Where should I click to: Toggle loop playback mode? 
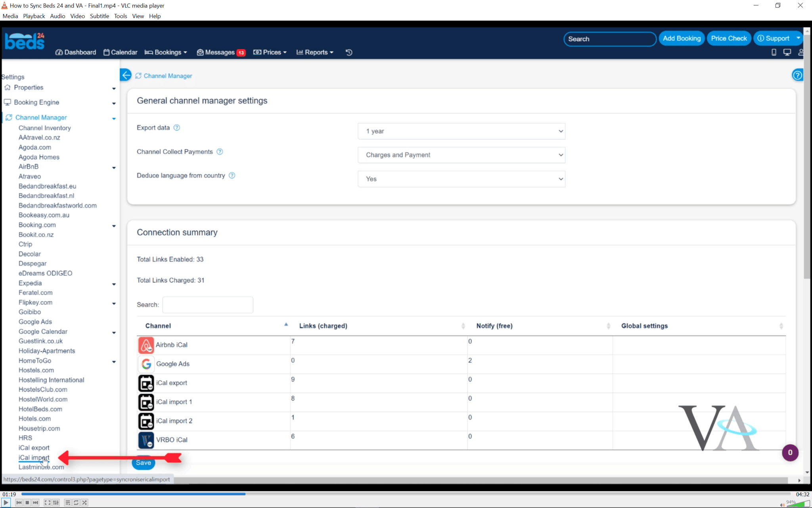76,502
